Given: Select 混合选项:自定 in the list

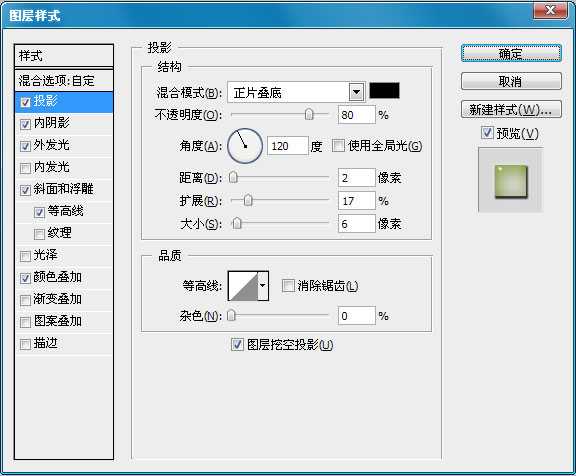Looking at the screenshot, I should tap(64, 80).
